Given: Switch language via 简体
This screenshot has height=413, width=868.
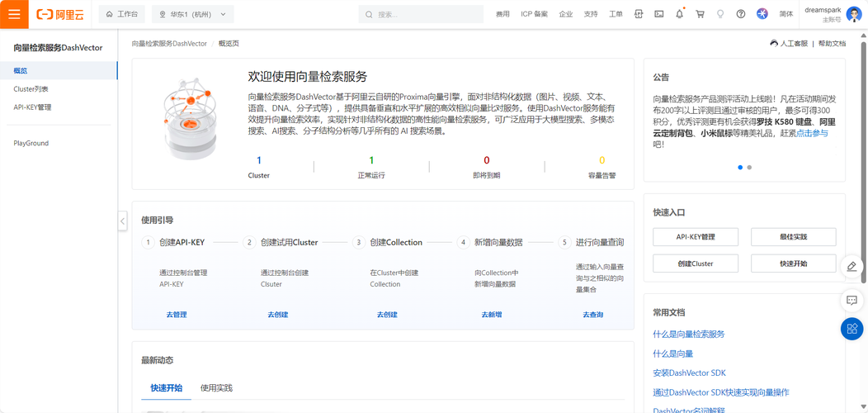Looking at the screenshot, I should (785, 14).
